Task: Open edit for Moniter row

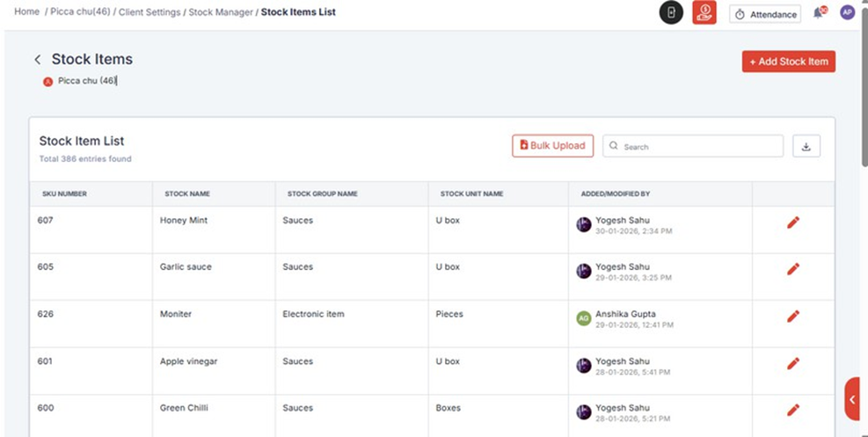Action: pyautogui.click(x=792, y=316)
